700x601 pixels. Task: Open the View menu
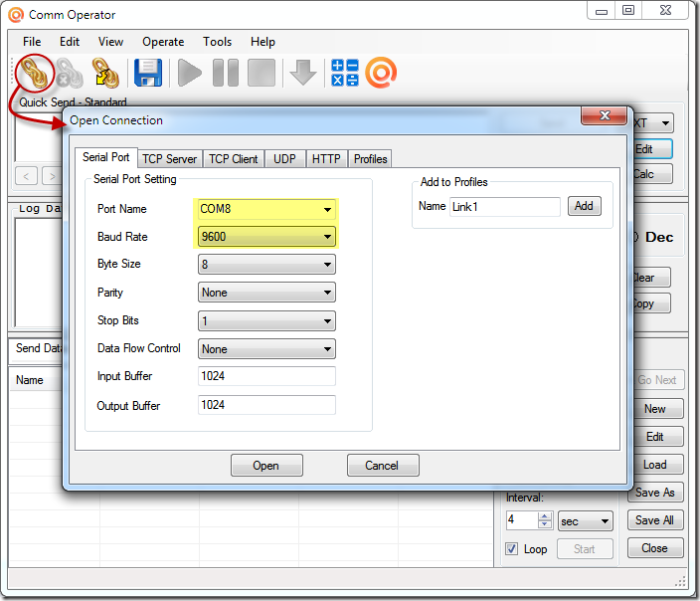click(x=110, y=42)
